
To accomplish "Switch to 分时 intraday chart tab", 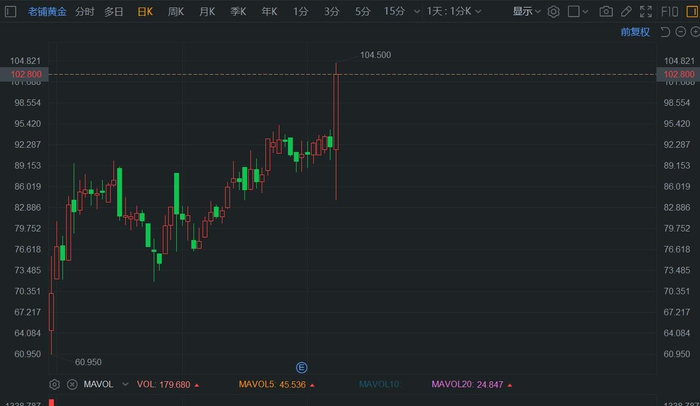I will tap(84, 12).
